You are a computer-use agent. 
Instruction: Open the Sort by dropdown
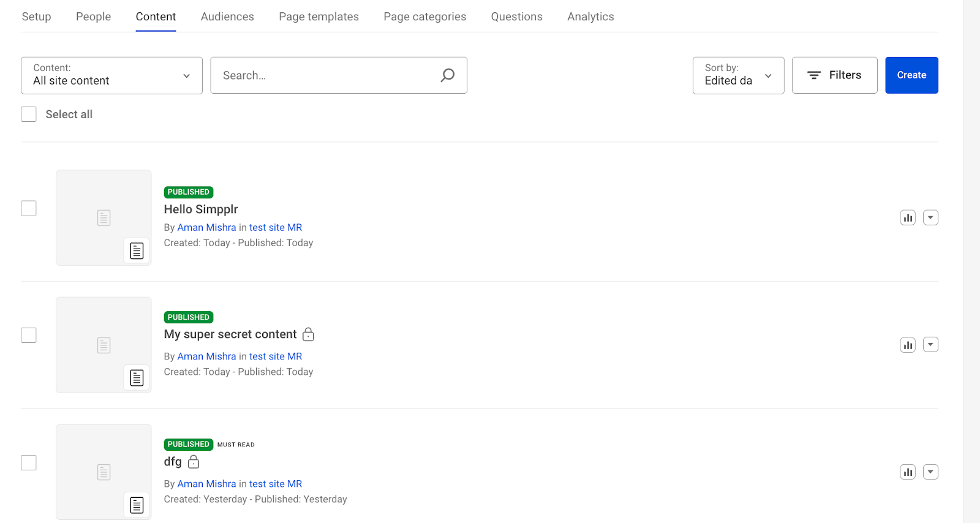[738, 75]
